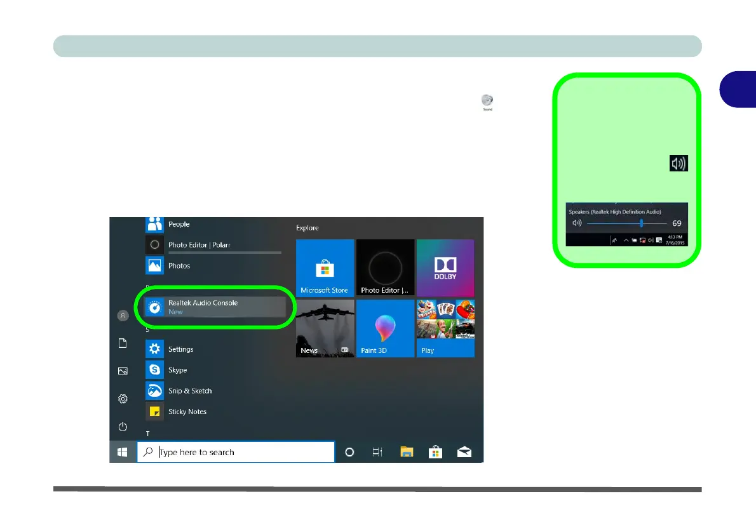The image size is (756, 532).
Task: Open Cortana from the taskbar
Action: [x=349, y=452]
